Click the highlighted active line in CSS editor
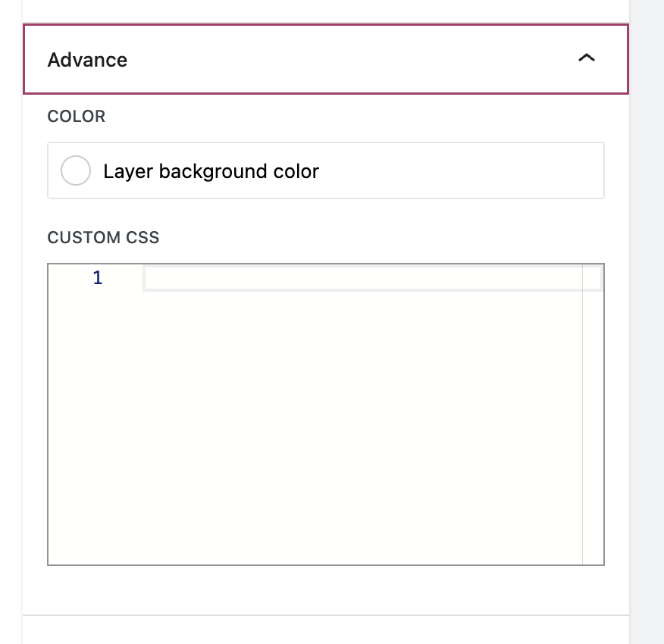Viewport: 664px width, 644px height. point(371,277)
